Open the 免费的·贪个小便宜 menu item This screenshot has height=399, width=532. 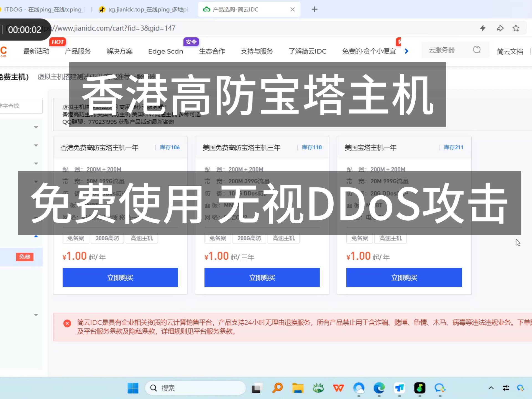[369, 51]
